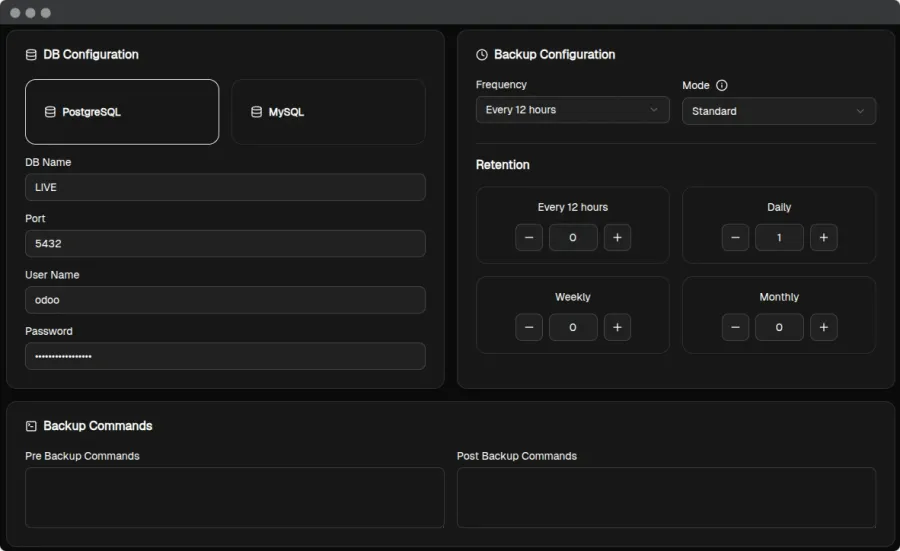The height and width of the screenshot is (551, 900).
Task: Click into the DB Name field
Action: 225,187
